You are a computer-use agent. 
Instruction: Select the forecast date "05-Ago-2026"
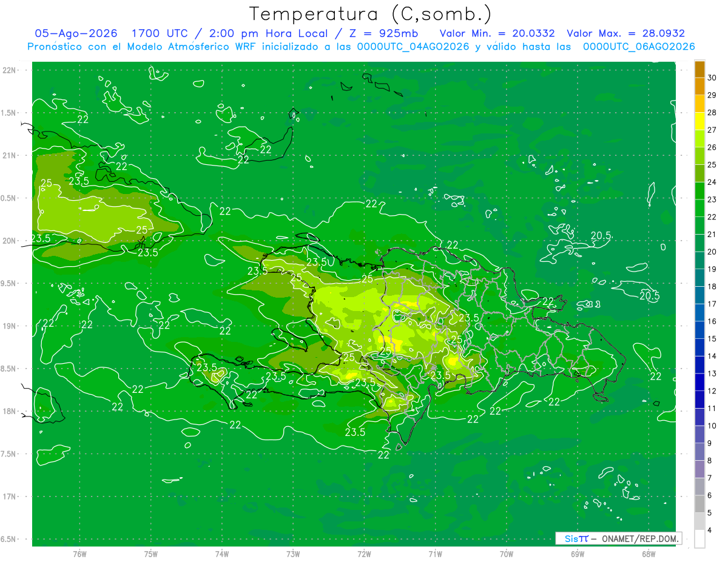[76, 33]
